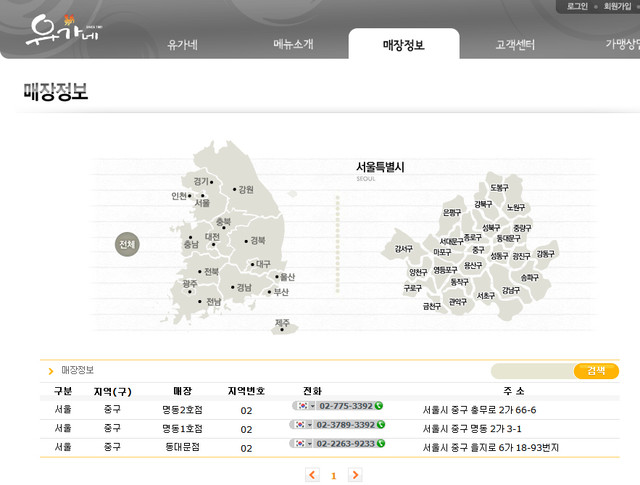This screenshot has height=485, width=640.
Task: Select 부산 on the Korea map
Action: coord(278,292)
